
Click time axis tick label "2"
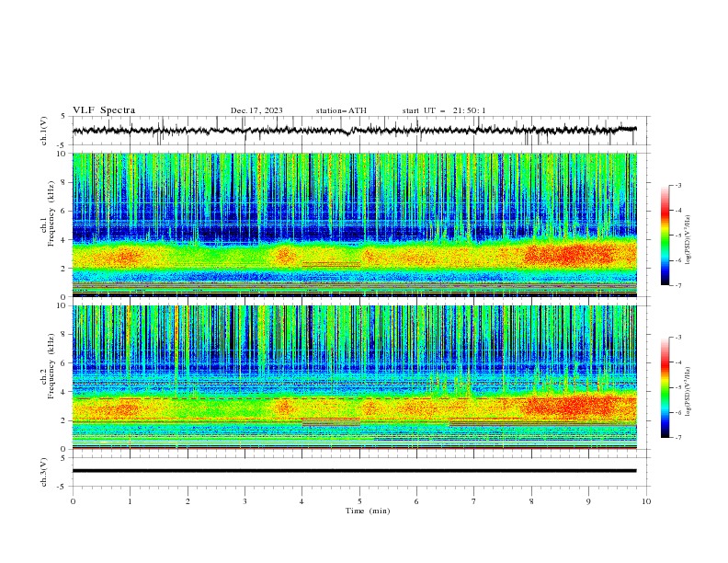click(x=188, y=501)
